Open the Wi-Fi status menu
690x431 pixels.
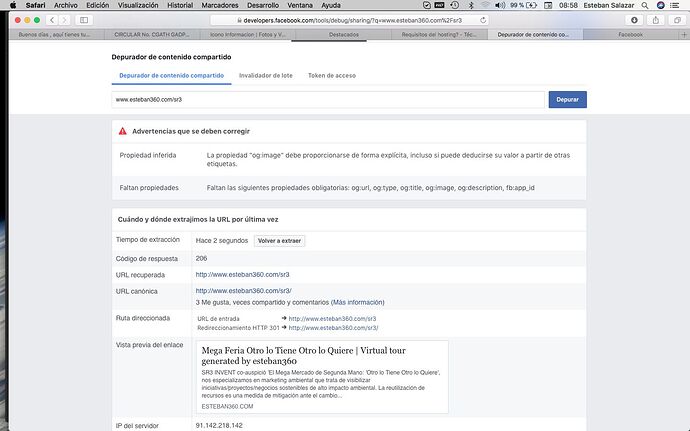point(485,5)
